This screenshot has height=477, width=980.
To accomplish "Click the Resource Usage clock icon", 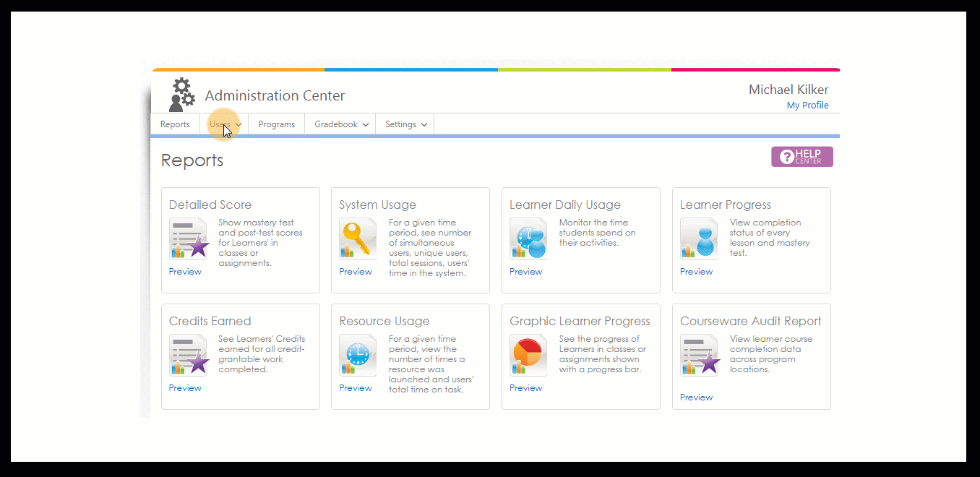I will tap(358, 356).
